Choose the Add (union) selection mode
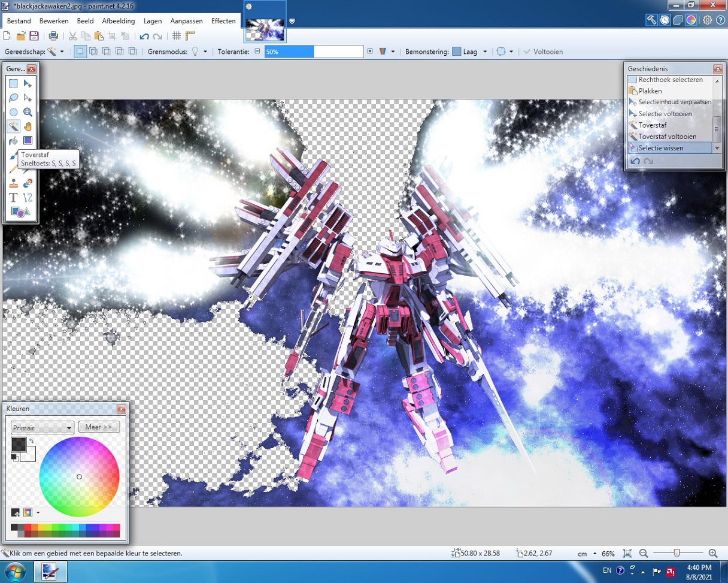 (93, 52)
